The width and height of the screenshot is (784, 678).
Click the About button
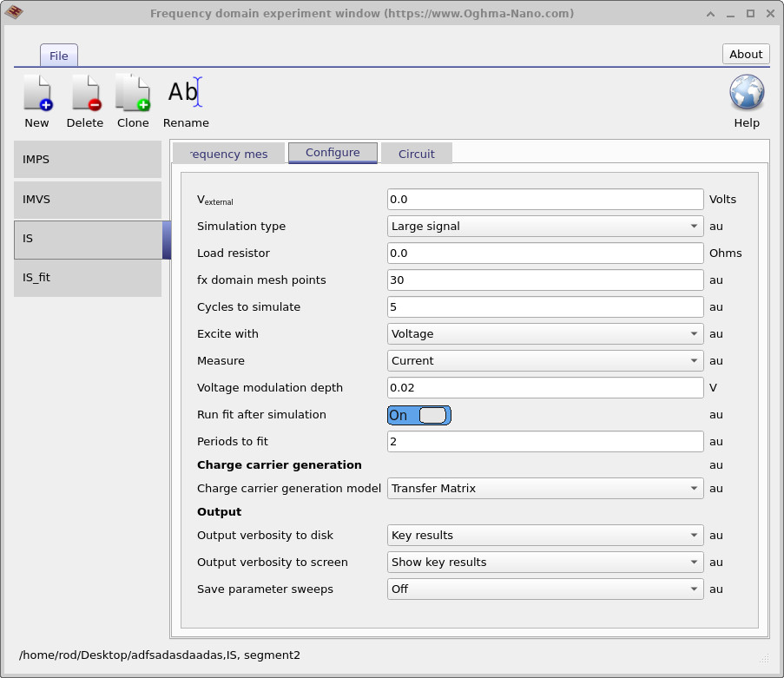pyautogui.click(x=745, y=54)
